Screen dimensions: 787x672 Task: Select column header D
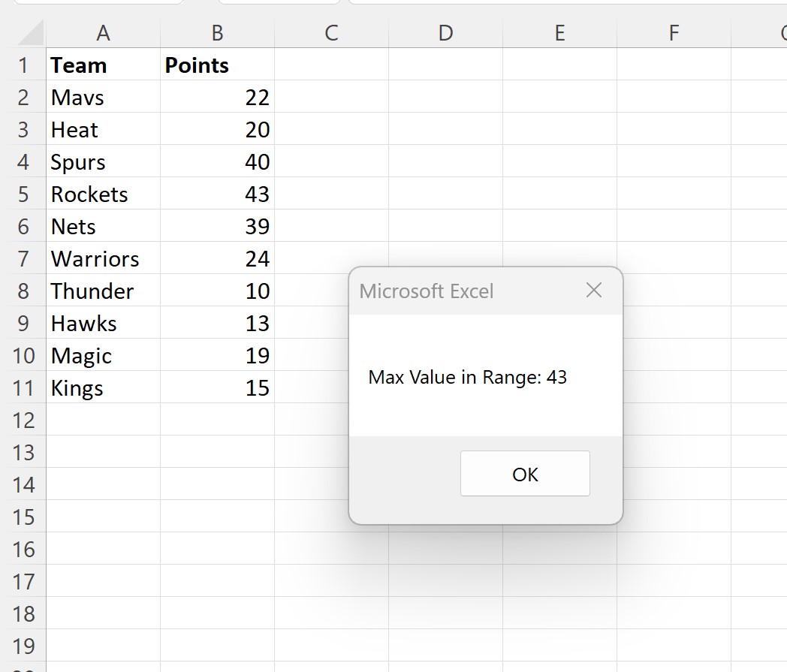pyautogui.click(x=445, y=33)
